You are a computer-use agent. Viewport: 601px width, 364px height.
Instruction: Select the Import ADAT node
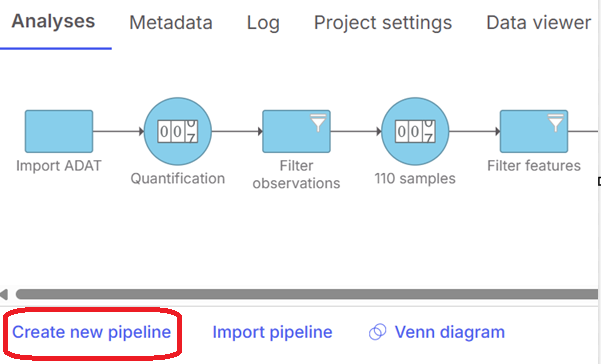(59, 131)
